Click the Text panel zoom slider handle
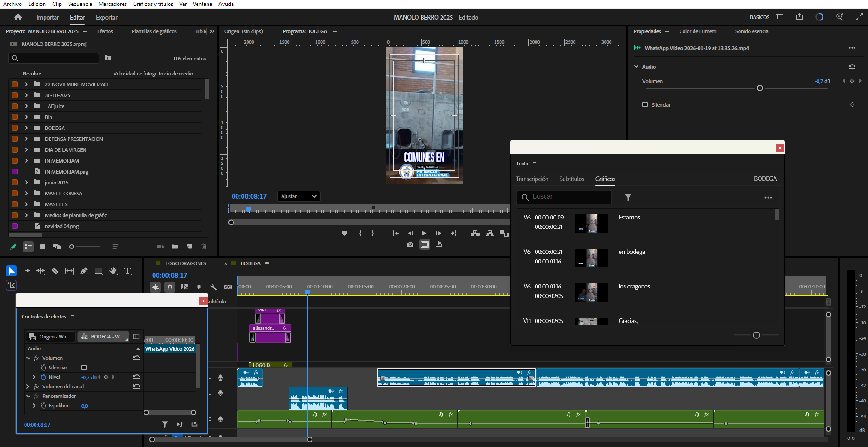The width and height of the screenshot is (868, 447). pyautogui.click(x=756, y=335)
